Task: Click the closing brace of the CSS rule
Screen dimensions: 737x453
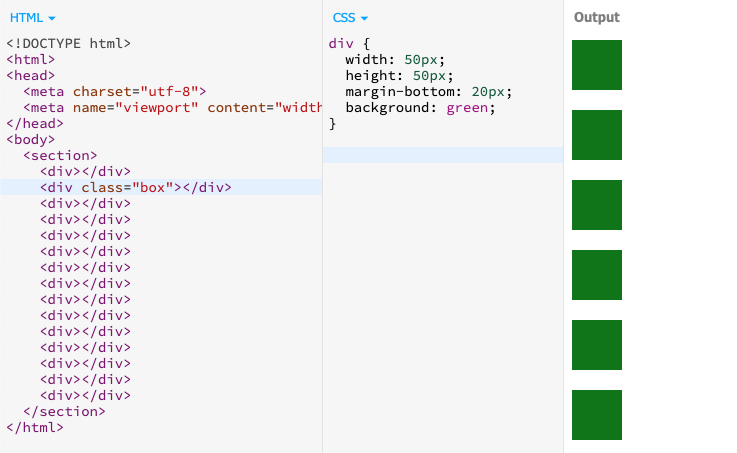Action: click(332, 123)
